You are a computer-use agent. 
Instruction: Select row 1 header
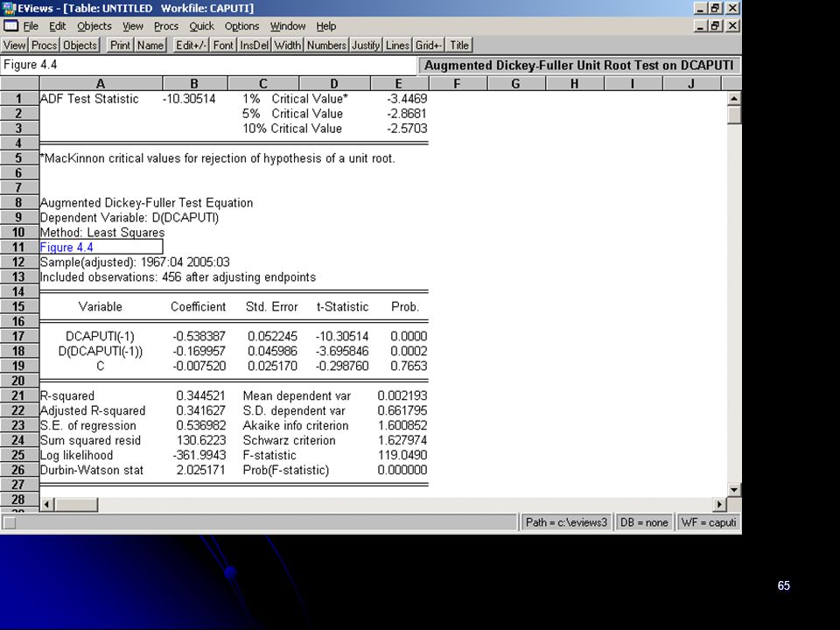[19, 99]
